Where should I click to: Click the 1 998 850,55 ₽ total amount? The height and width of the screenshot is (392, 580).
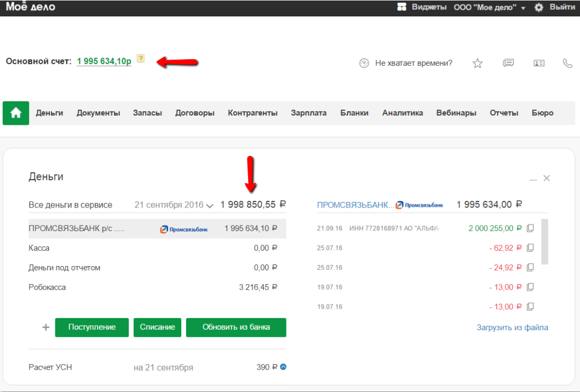click(x=253, y=205)
